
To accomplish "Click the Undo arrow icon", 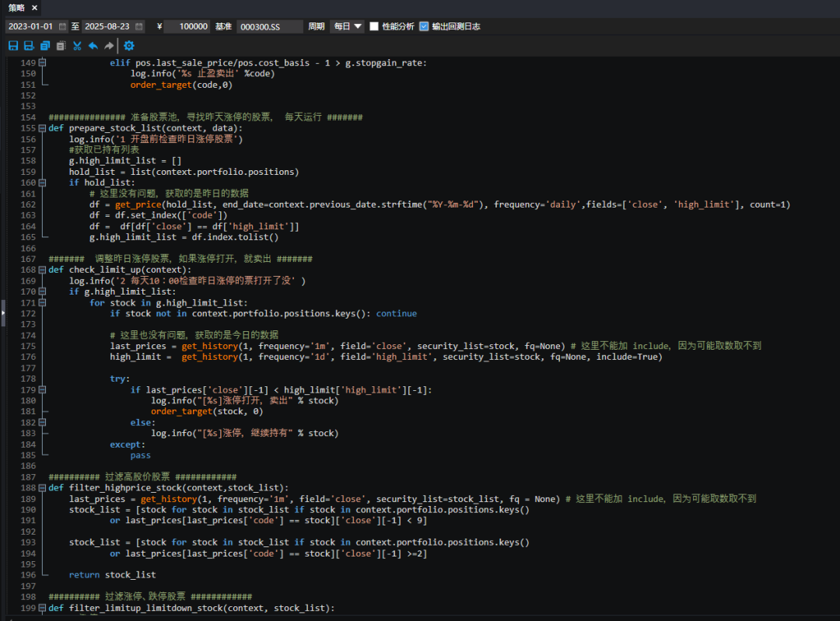I will 93,46.
